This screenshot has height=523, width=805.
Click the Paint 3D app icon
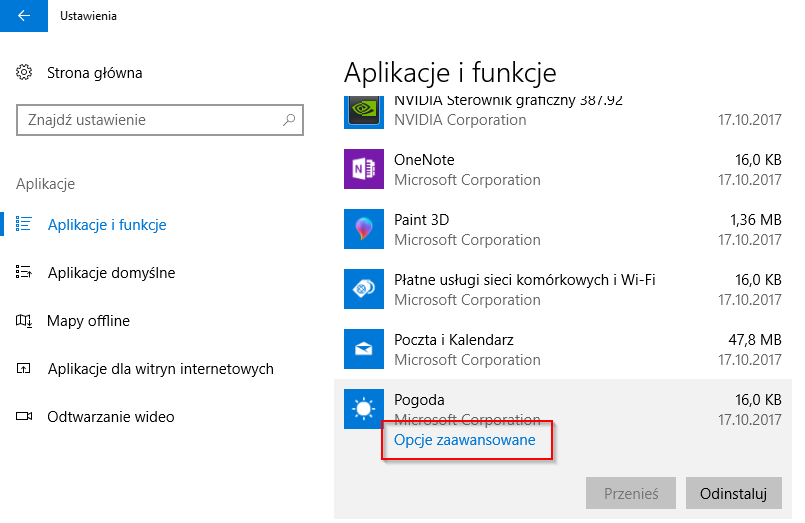pos(363,229)
